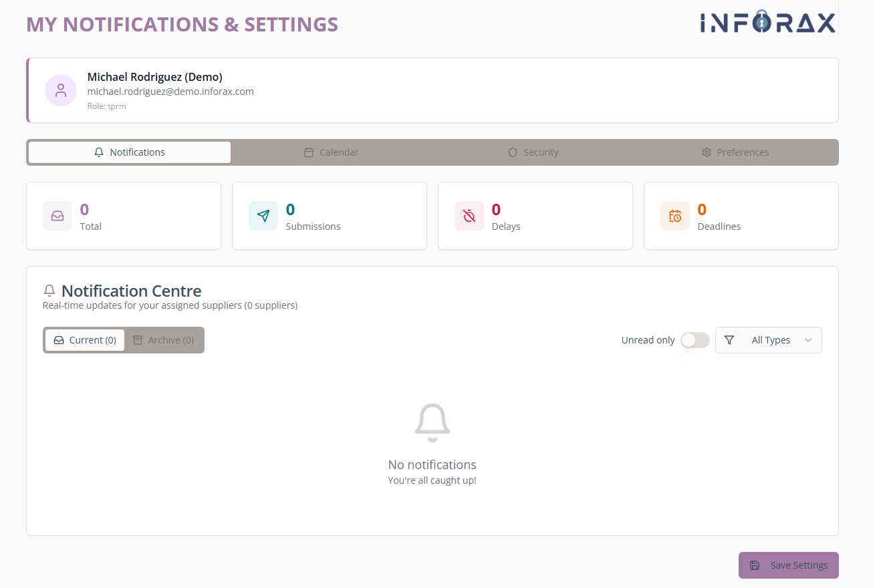This screenshot has width=873, height=588.
Task: Click the muted bell icon on Delays card
Action: click(x=469, y=216)
